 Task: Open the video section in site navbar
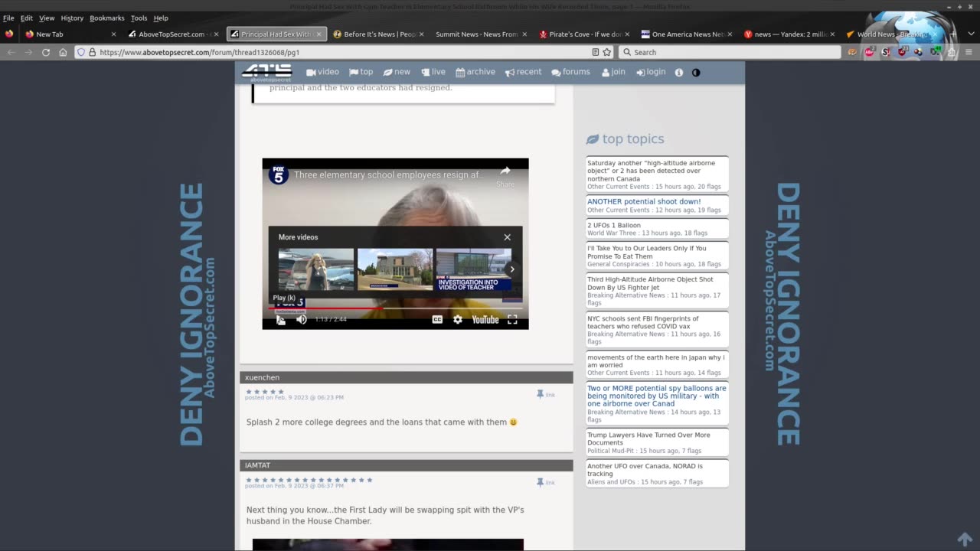[x=322, y=72]
